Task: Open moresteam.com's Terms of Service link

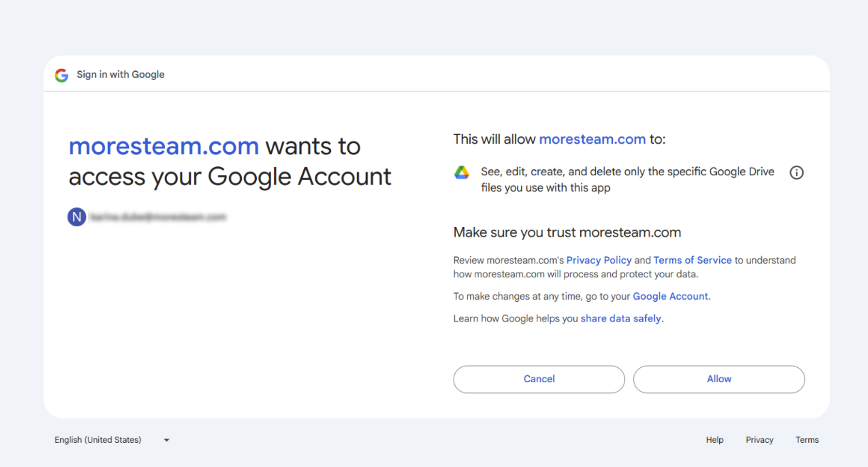Action: tap(692, 260)
